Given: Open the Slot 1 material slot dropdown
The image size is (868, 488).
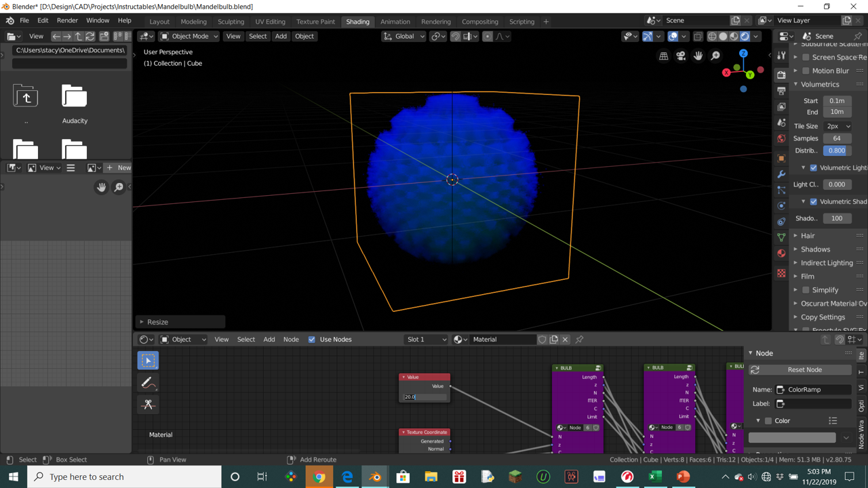Looking at the screenshot, I should coord(426,340).
